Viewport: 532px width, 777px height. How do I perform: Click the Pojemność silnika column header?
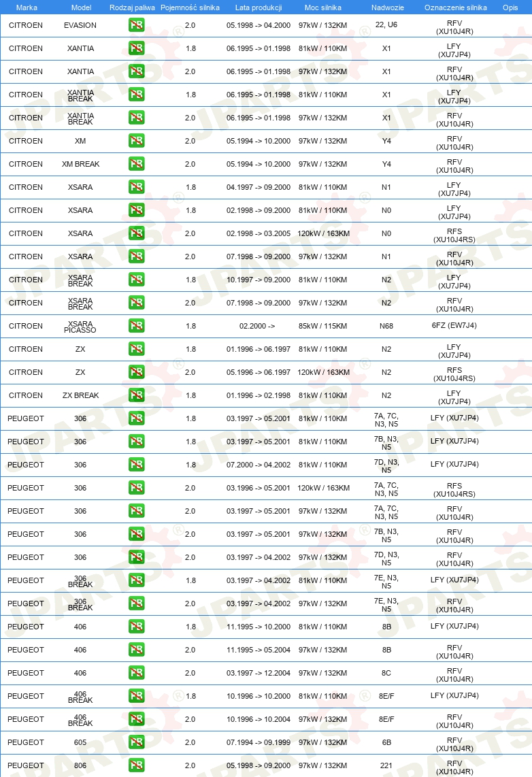190,7
